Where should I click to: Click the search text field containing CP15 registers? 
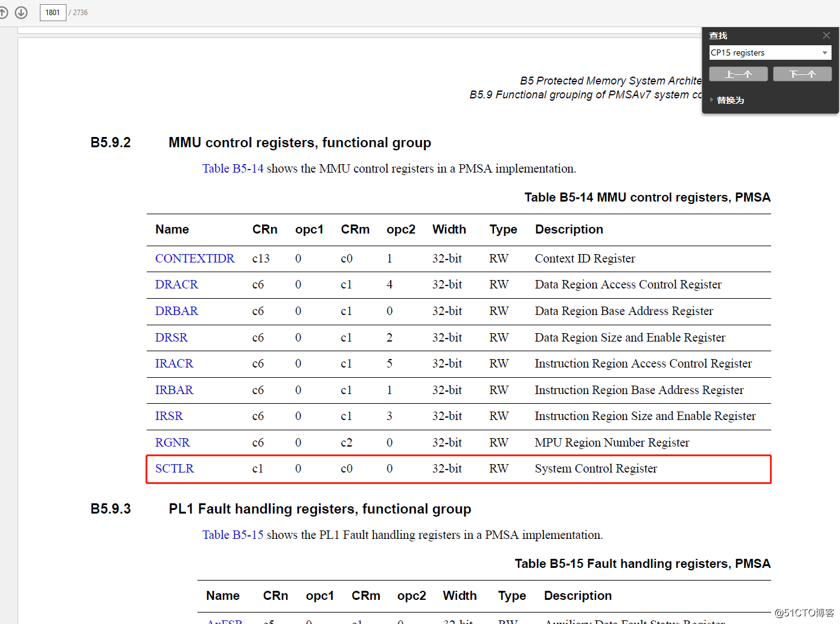(765, 53)
